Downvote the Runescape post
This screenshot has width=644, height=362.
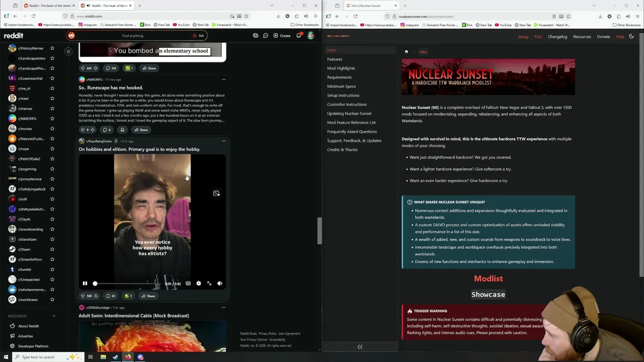coord(93,130)
